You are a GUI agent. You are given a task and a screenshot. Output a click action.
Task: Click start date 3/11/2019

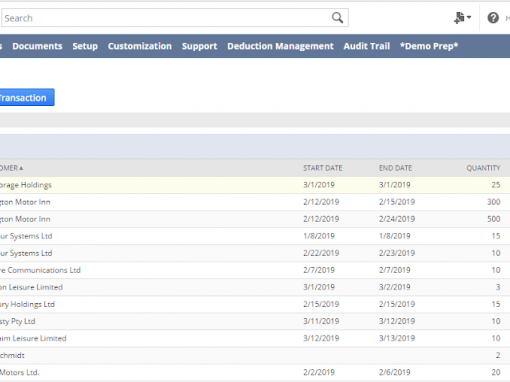point(321,321)
